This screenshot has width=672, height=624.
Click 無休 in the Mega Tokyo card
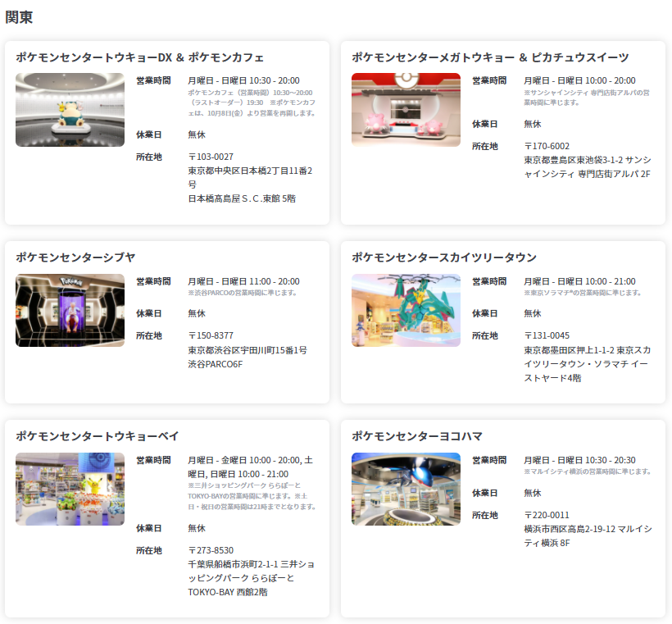[x=533, y=125]
